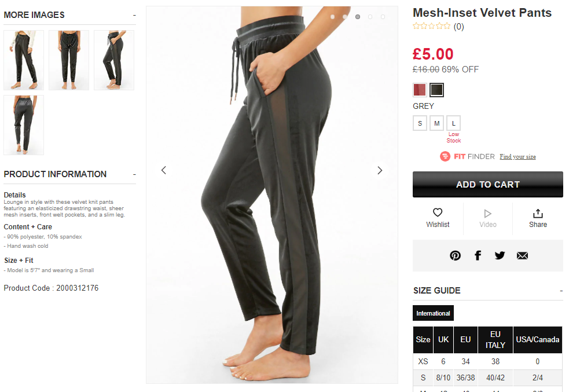
Task: Open the Find your size link
Action: tap(517, 156)
